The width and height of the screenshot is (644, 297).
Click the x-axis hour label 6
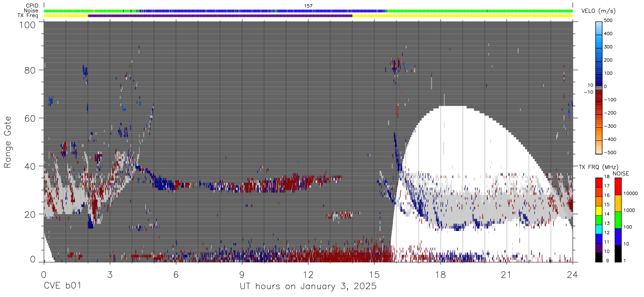[176, 274]
